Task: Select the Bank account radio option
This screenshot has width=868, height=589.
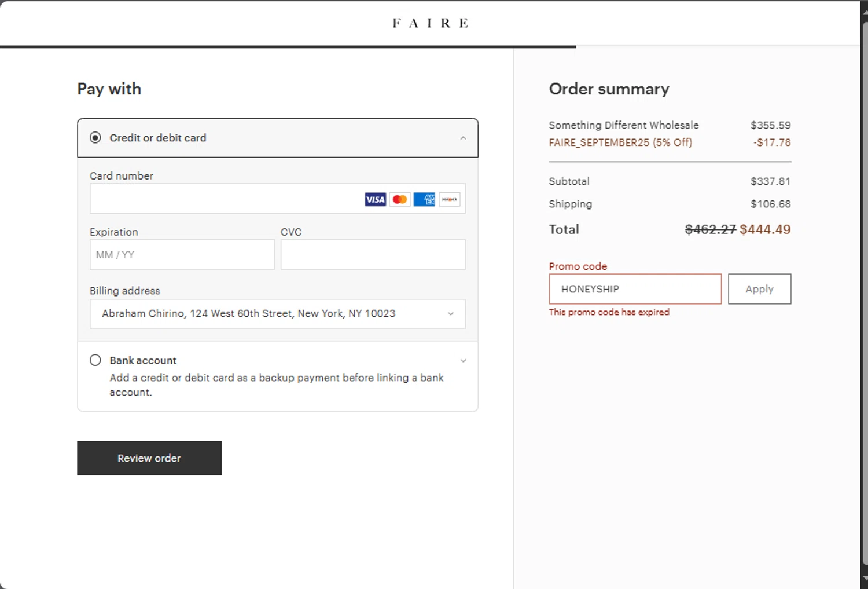Action: [95, 360]
